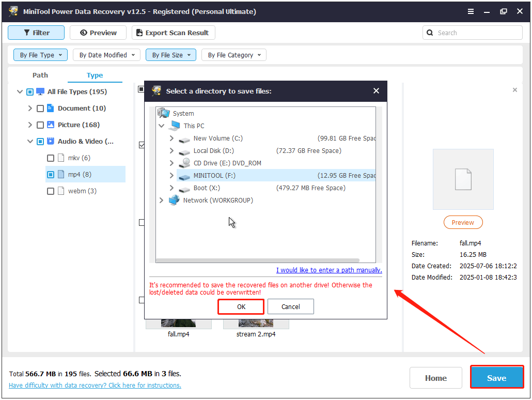Viewport: 532px width, 400px height.
Task: Select Local Disk (D:) row text
Action: pyautogui.click(x=214, y=151)
